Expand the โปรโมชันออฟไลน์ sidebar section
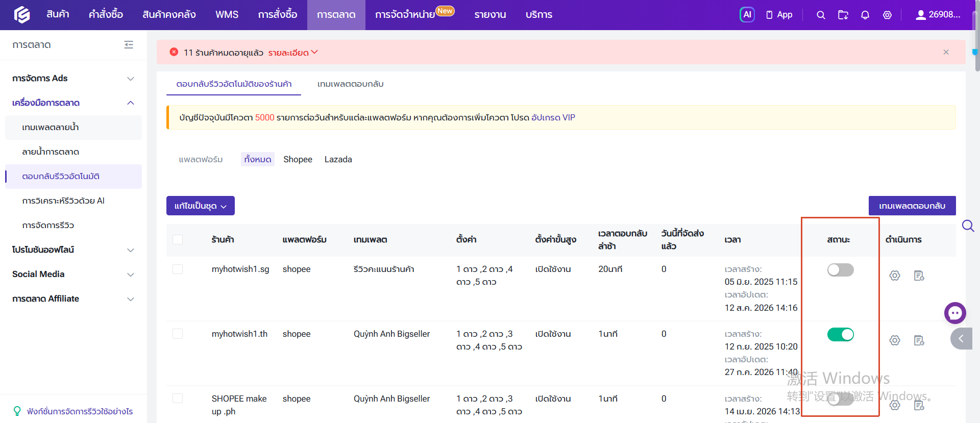This screenshot has width=980, height=423. [73, 250]
